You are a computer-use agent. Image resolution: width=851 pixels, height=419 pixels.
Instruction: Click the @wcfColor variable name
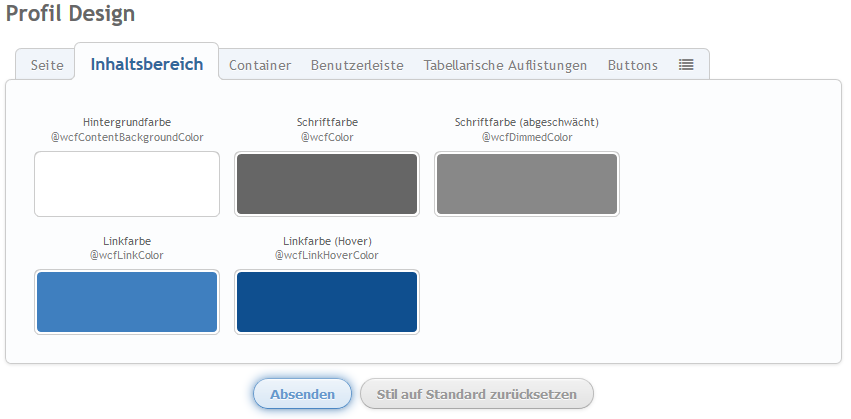click(327, 137)
